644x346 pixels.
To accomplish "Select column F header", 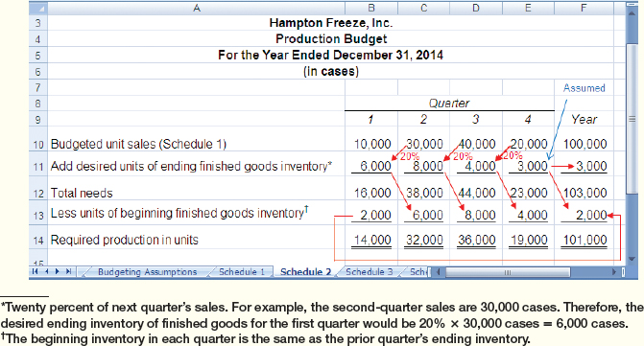I will click(x=584, y=8).
